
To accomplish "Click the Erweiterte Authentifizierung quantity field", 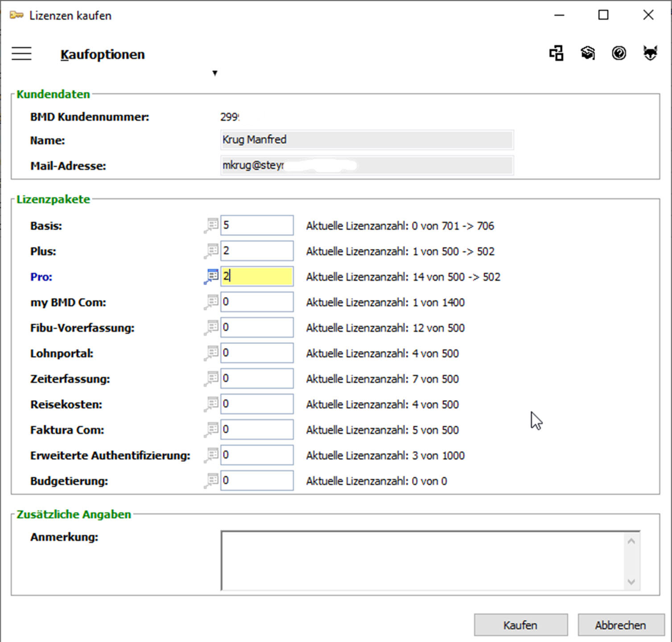I will 257,455.
